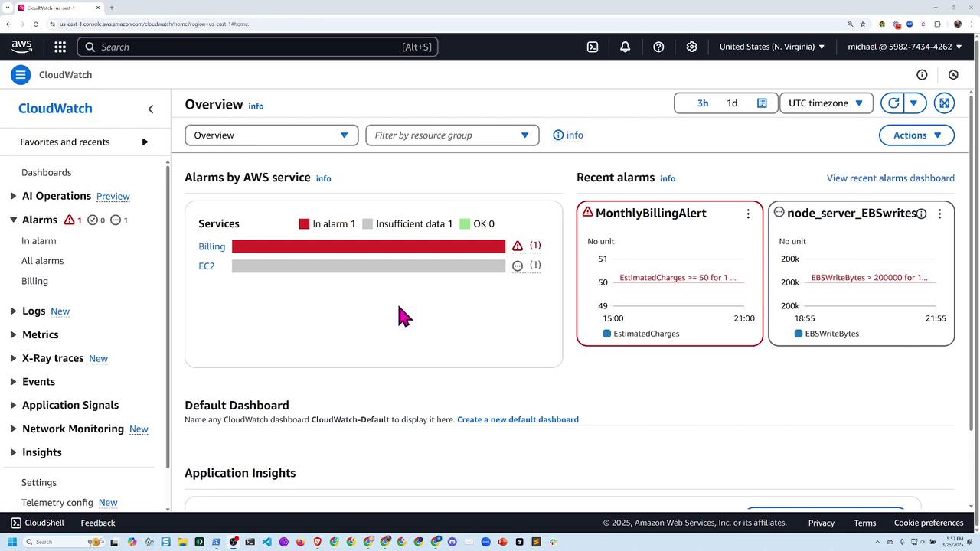Click the OK alarm count icon in sidebar

point(93,220)
